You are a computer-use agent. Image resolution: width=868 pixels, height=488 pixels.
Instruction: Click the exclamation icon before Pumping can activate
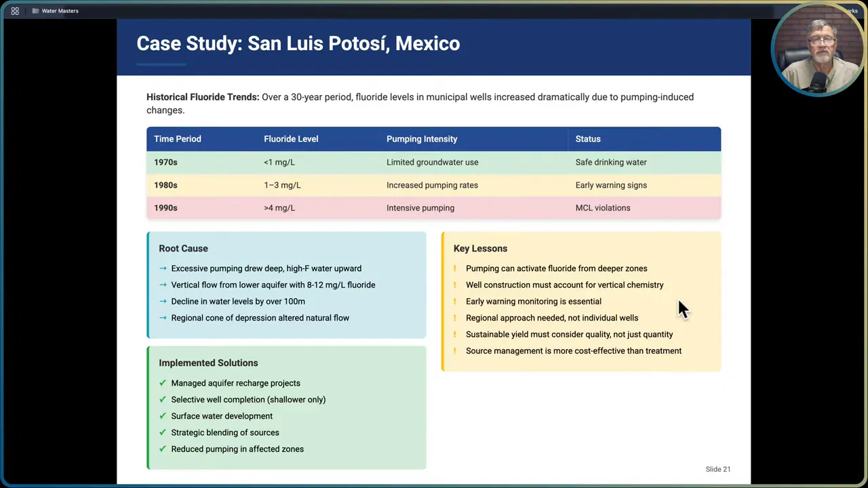pyautogui.click(x=455, y=268)
